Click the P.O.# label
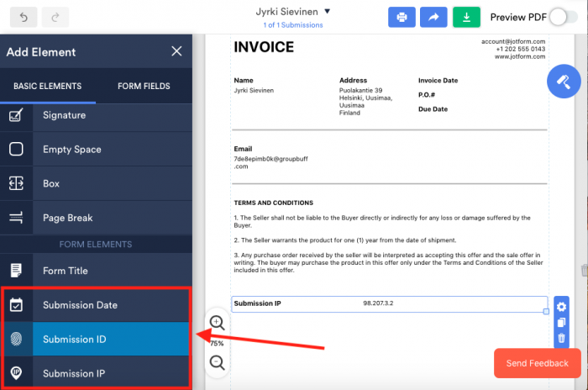588x390 pixels. pos(427,95)
